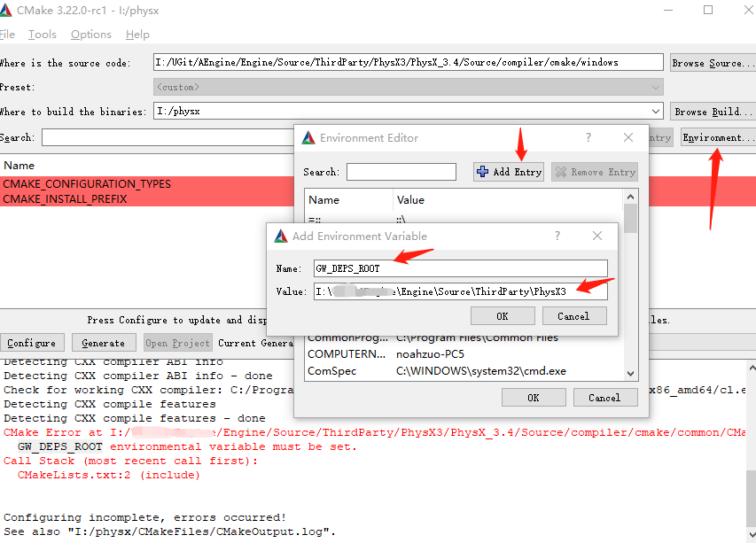
Task: Click Cancel in Add Environment Variable dialog
Action: [x=573, y=316]
